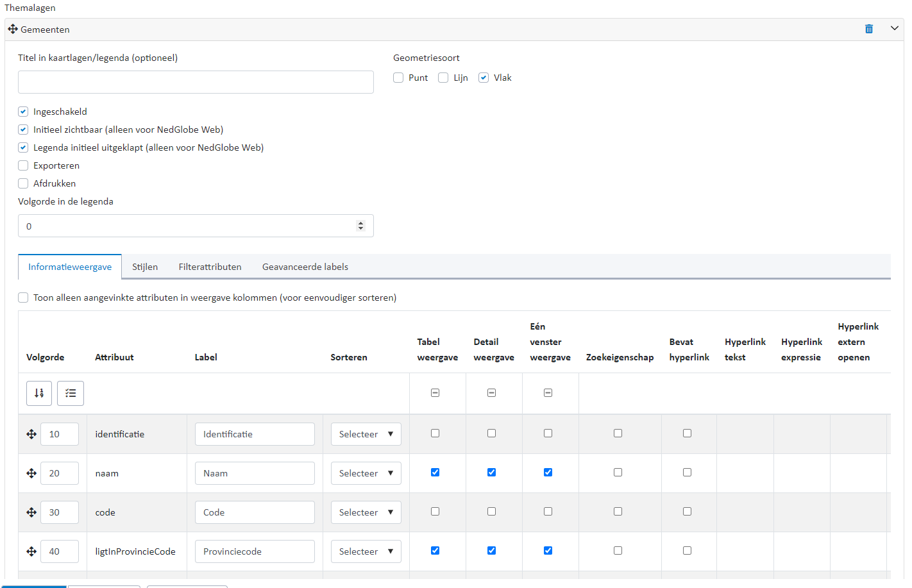Toggle Initieel zichtbaar checkbox
Screen dimensions: 912x588
point(23,130)
